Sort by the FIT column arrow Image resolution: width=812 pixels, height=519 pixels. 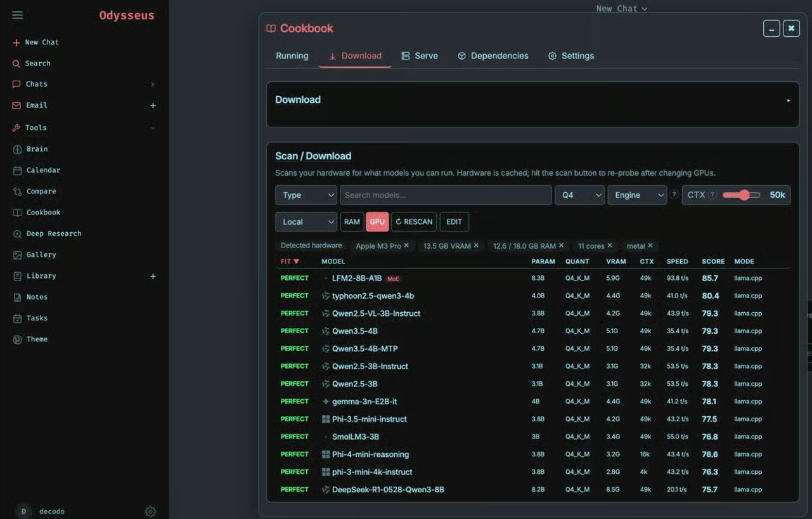[296, 261]
